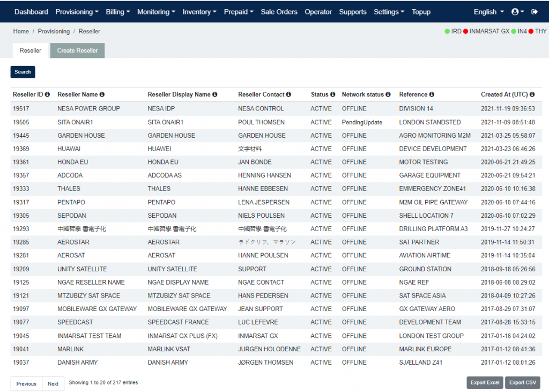Click the Search button

(23, 72)
